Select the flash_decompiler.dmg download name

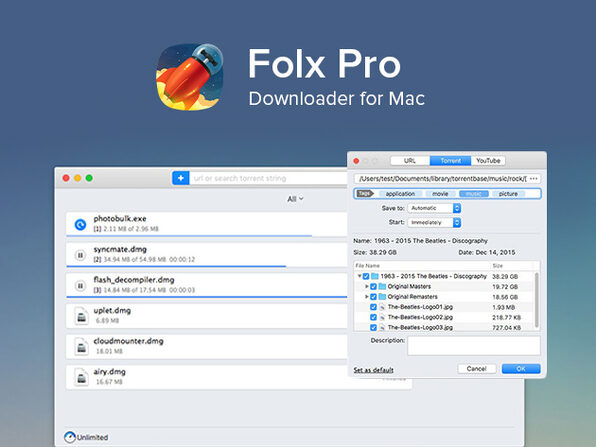[134, 280]
